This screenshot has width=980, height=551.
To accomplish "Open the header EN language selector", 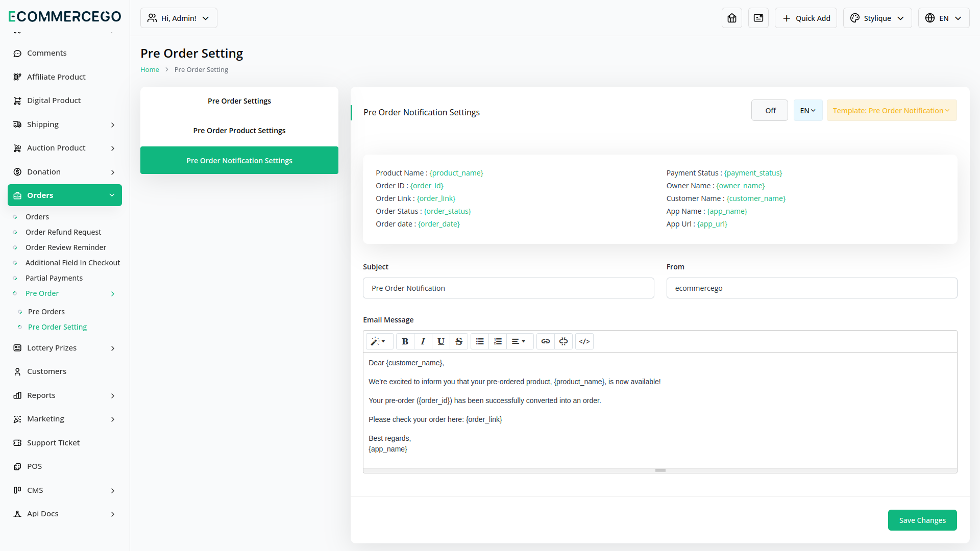I will pos(944,18).
